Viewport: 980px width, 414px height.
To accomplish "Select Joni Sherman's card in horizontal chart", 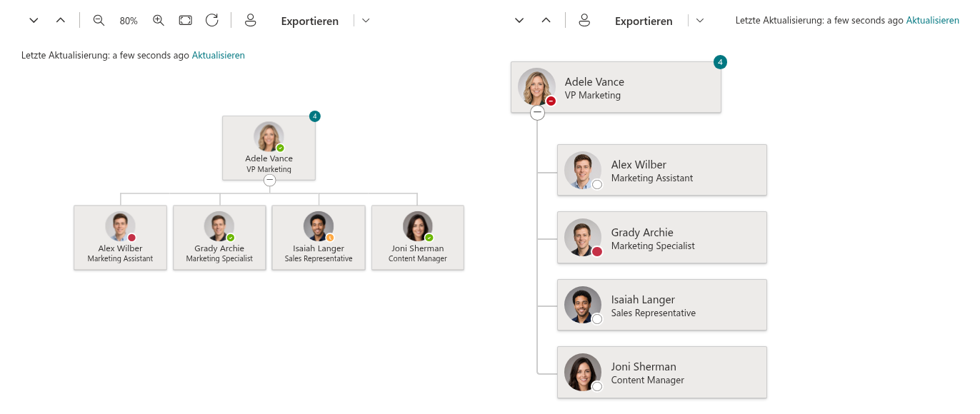I will [418, 238].
